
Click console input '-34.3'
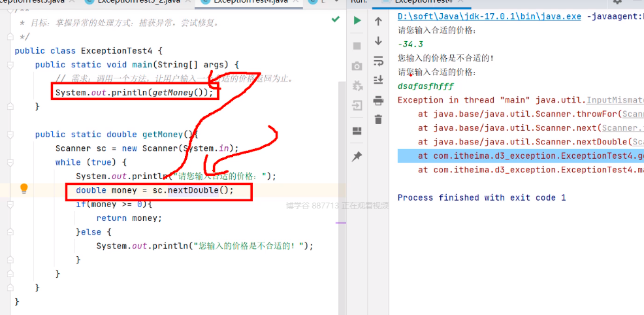410,44
